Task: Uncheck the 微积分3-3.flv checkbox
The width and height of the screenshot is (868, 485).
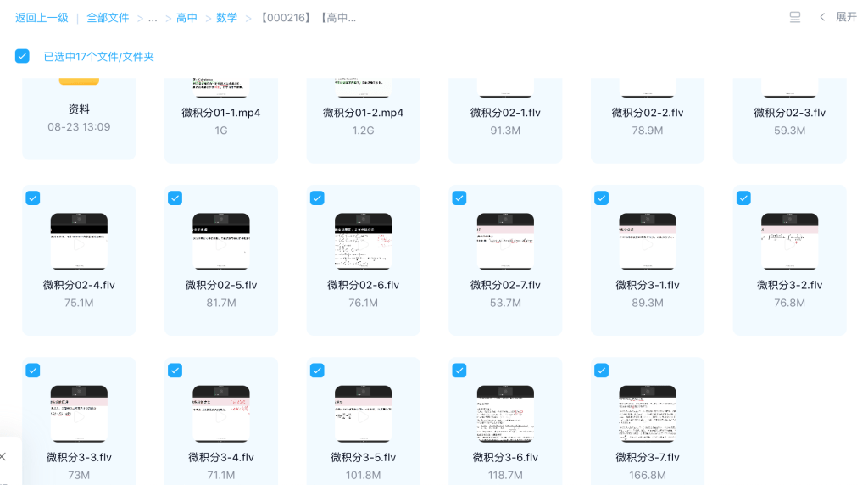Action: pos(33,371)
